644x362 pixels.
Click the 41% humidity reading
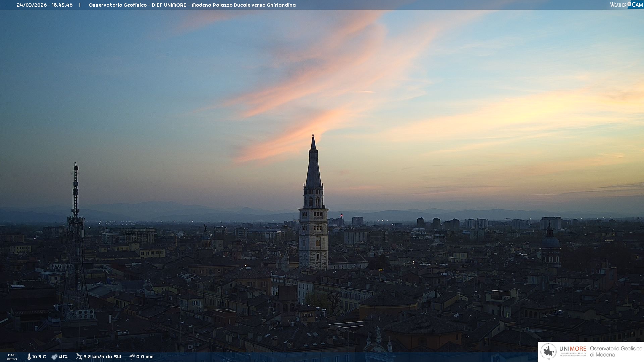63,357
